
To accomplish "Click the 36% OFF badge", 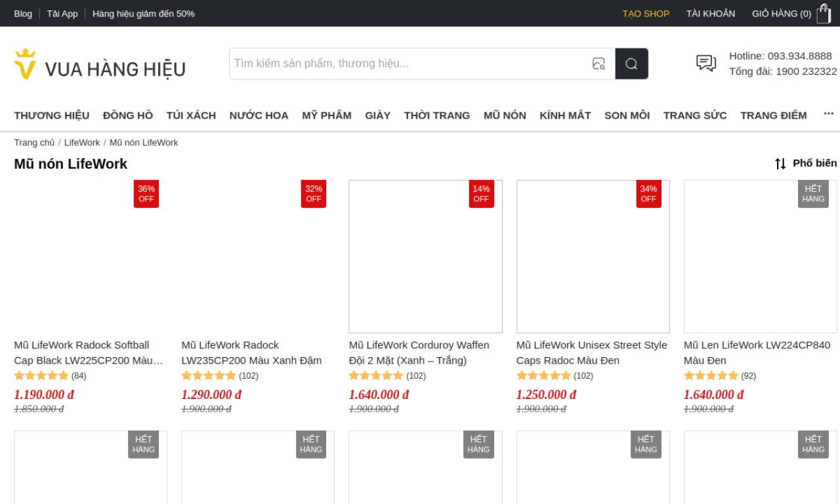I will pos(146,194).
